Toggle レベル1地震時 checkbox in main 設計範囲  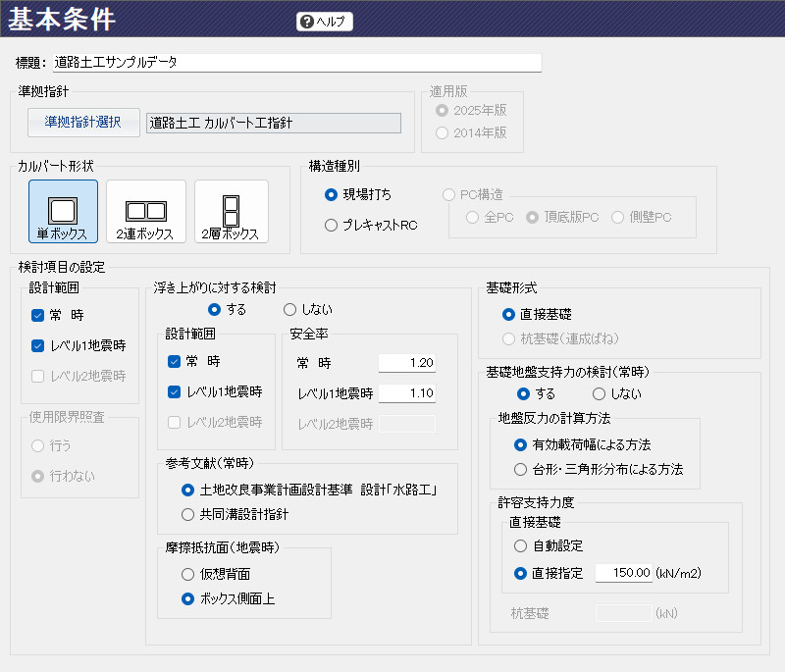point(38,345)
